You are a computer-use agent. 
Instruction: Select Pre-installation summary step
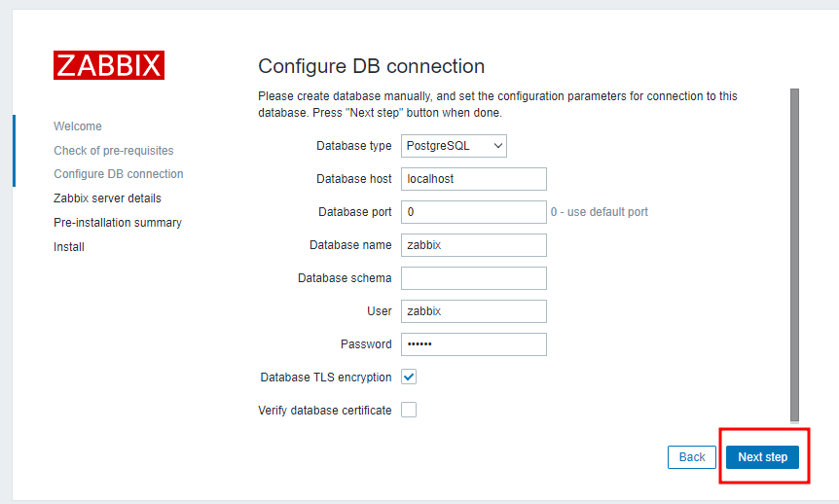point(118,222)
